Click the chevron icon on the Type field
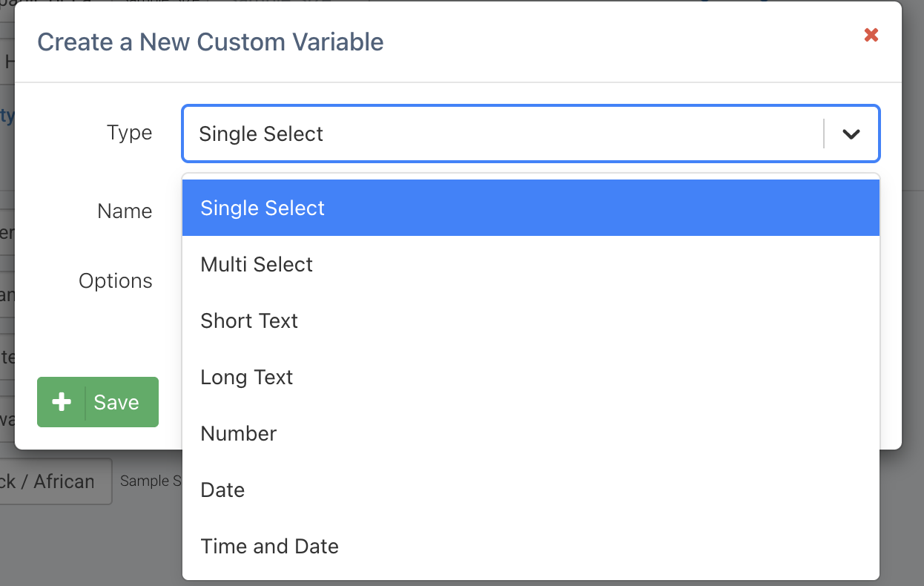Viewport: 924px width, 586px height. tap(850, 134)
